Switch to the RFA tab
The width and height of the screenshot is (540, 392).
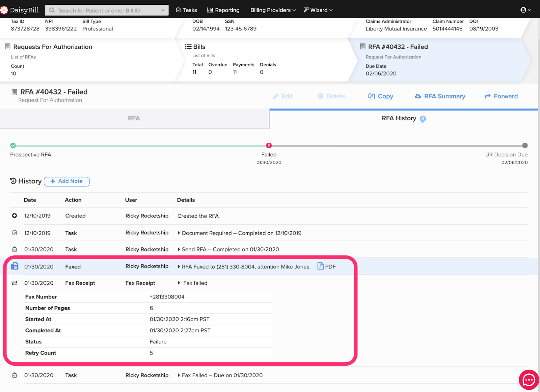point(135,119)
